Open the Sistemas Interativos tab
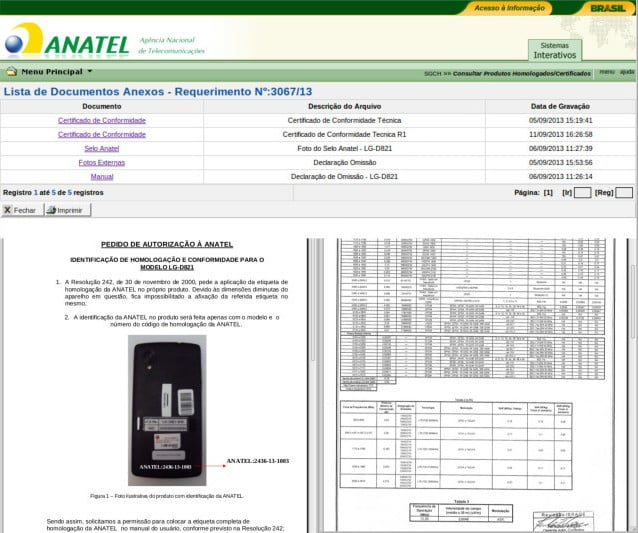Viewport: 638px width, 533px height. (x=554, y=51)
